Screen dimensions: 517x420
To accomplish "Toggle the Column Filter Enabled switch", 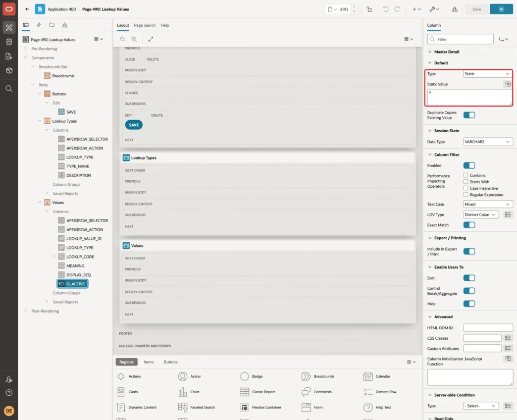I will (x=469, y=166).
